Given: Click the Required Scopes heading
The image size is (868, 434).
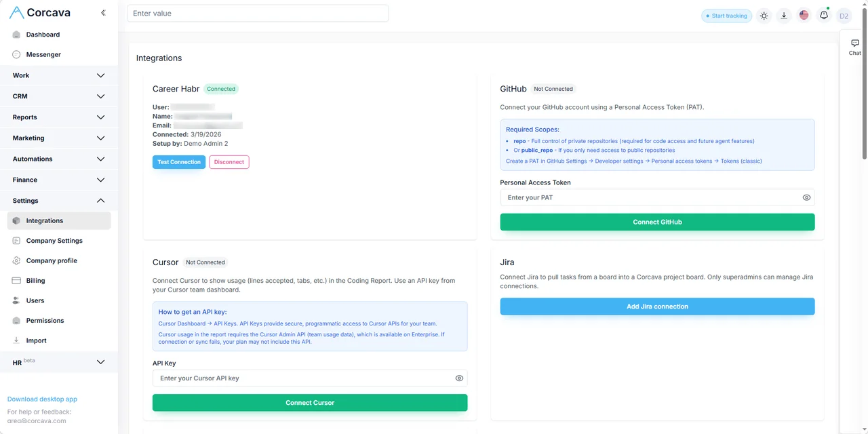Looking at the screenshot, I should [x=532, y=130].
